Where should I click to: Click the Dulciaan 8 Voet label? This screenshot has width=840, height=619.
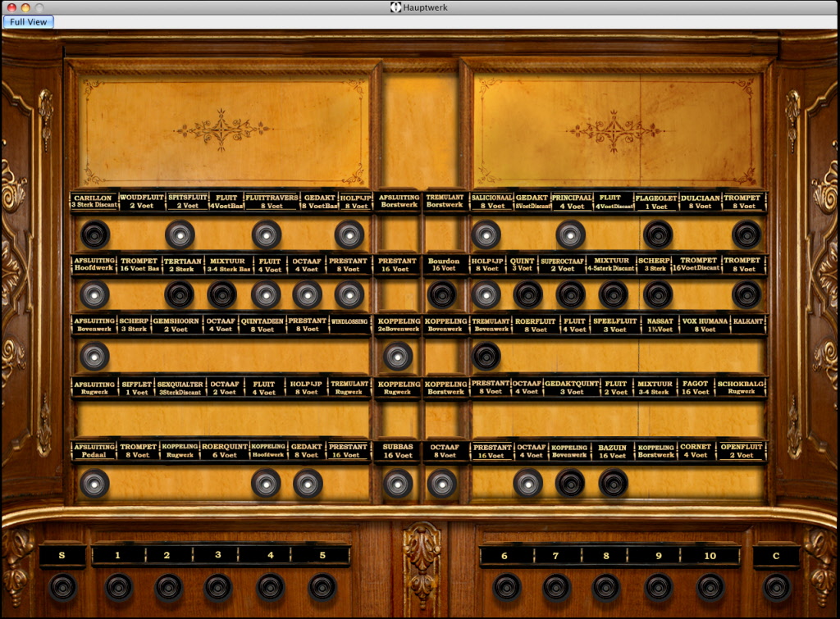coord(701,202)
